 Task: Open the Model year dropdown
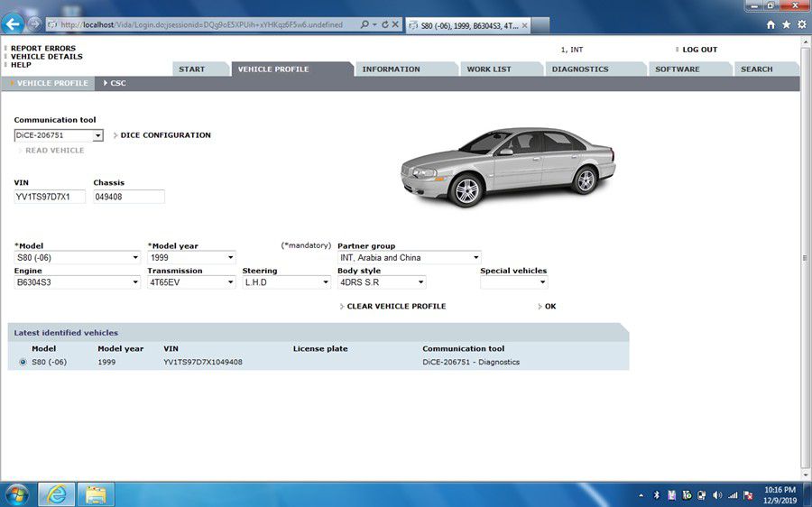coord(231,258)
